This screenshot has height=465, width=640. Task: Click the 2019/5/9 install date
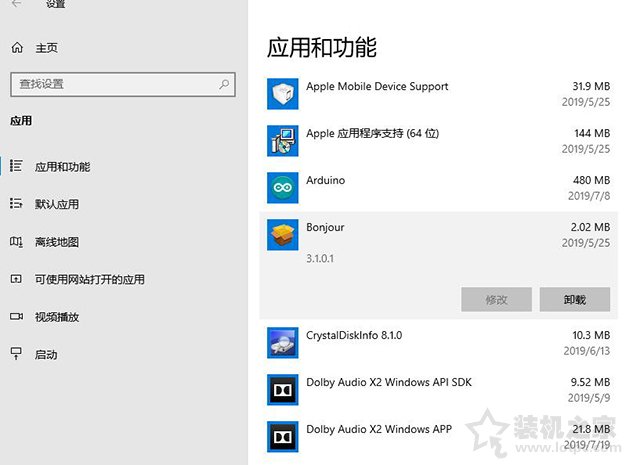[589, 398]
